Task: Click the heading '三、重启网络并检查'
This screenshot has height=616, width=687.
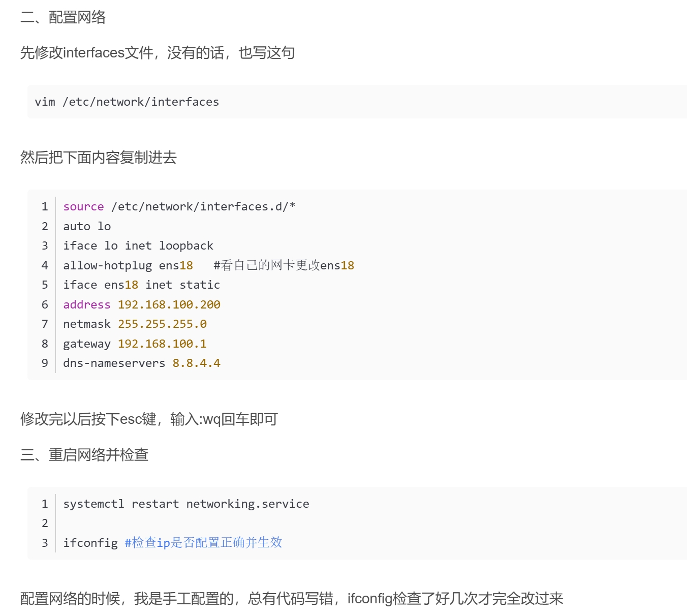Action: tap(84, 454)
